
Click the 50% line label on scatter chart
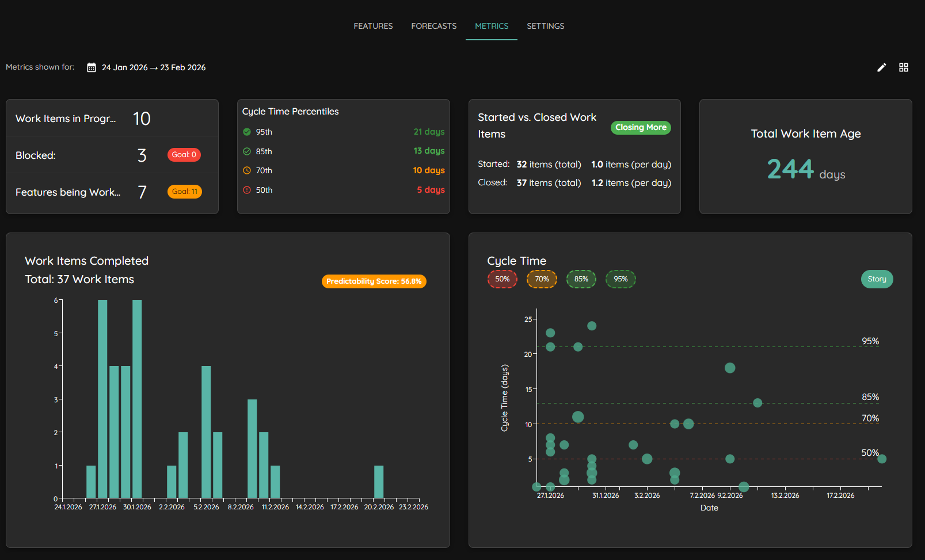(x=870, y=453)
